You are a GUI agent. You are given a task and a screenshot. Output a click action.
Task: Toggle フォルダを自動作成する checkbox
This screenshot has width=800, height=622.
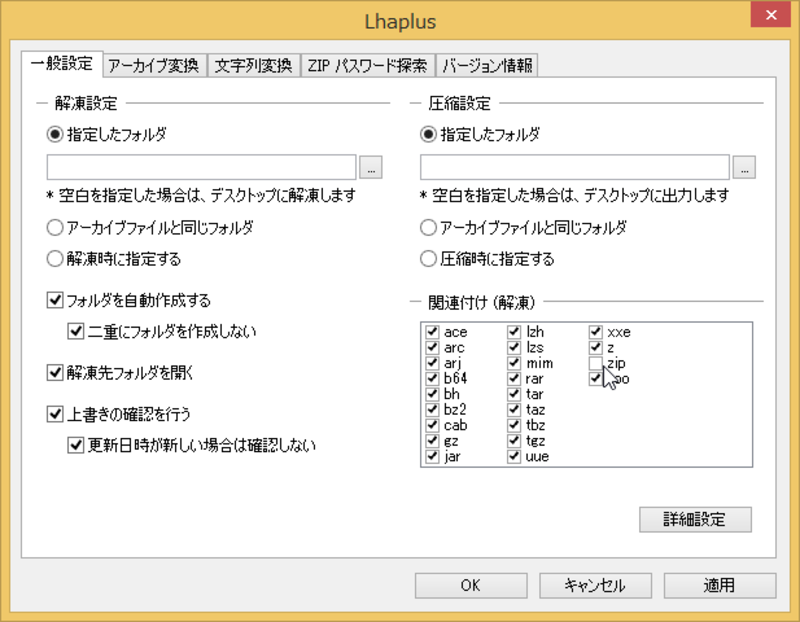pos(55,300)
